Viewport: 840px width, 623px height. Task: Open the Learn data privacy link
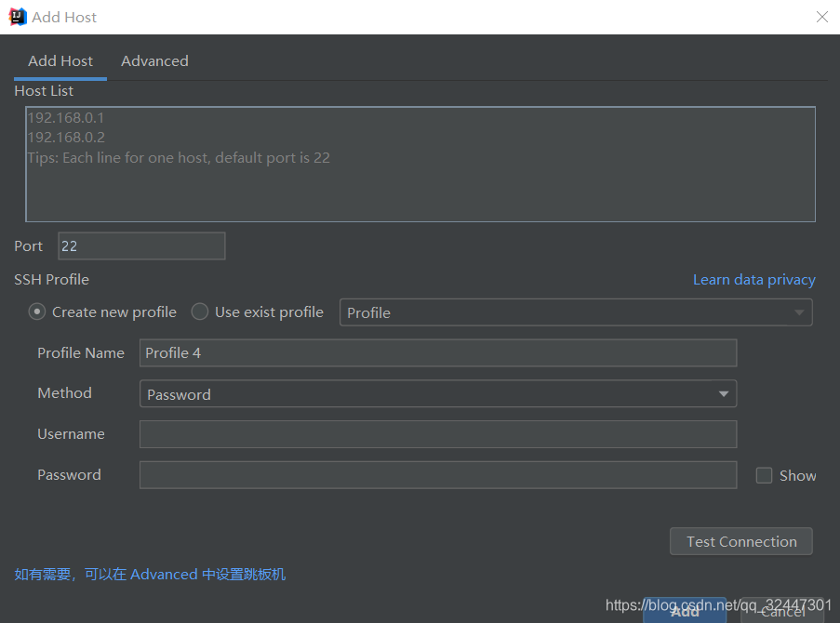tap(753, 280)
